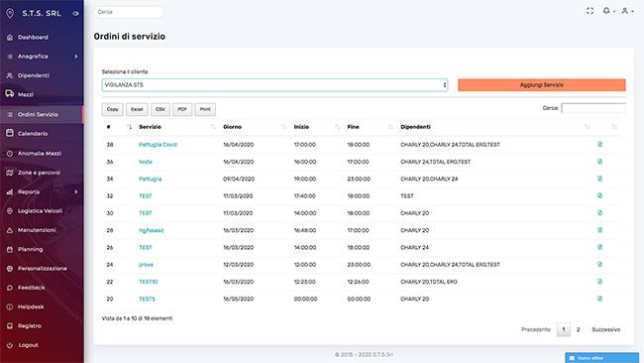Open the TEST10 service link
Image resolution: width=644 pixels, height=363 pixels.
[149, 282]
